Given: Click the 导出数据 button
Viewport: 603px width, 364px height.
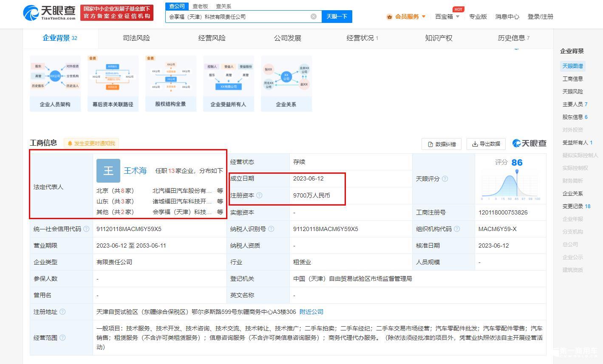Looking at the screenshot, I should point(486,144).
